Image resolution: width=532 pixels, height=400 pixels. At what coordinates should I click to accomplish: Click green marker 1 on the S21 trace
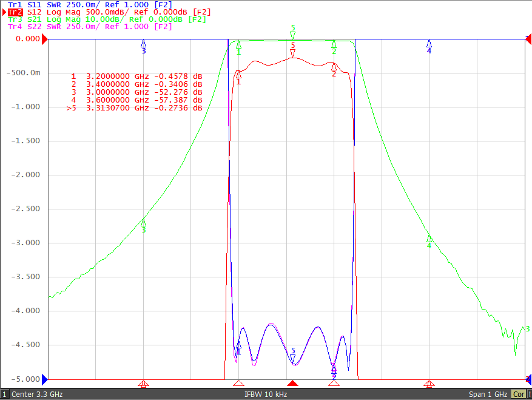239,47
